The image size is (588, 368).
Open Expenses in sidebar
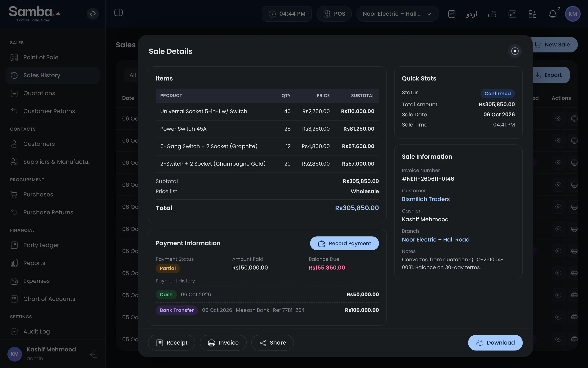coord(52,281)
